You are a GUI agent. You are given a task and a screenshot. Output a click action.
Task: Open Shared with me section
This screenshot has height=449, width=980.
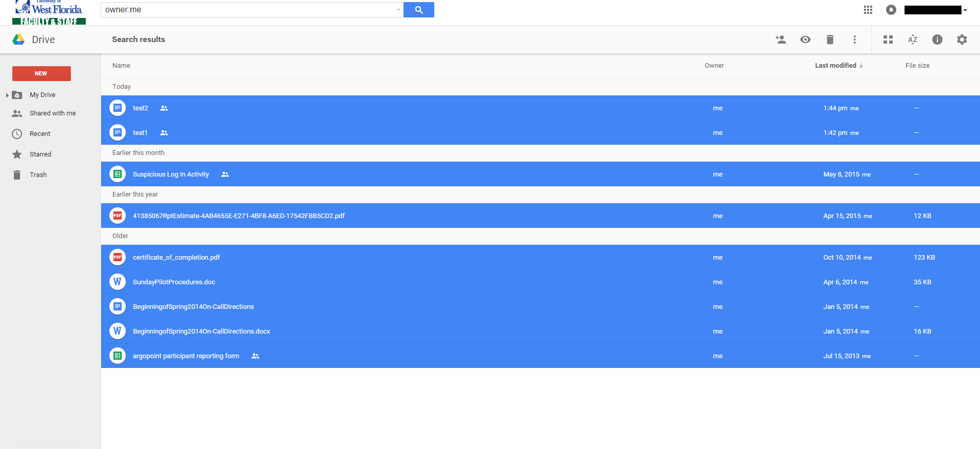coord(52,113)
